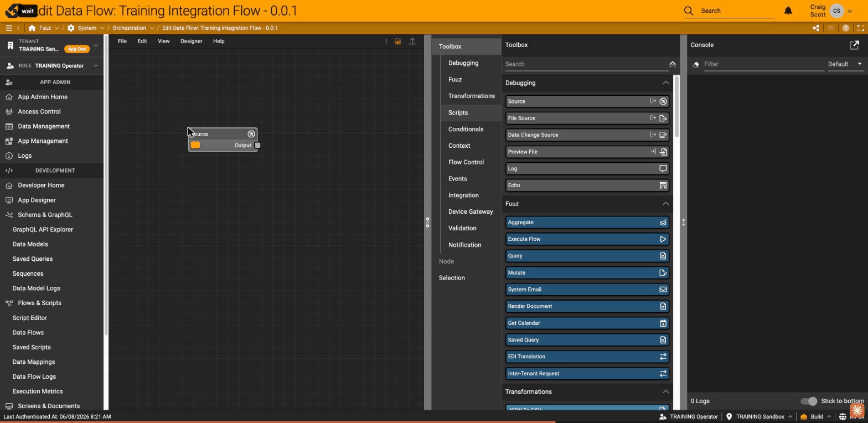
Task: Select the Echo node in Debugging
Action: tap(587, 185)
